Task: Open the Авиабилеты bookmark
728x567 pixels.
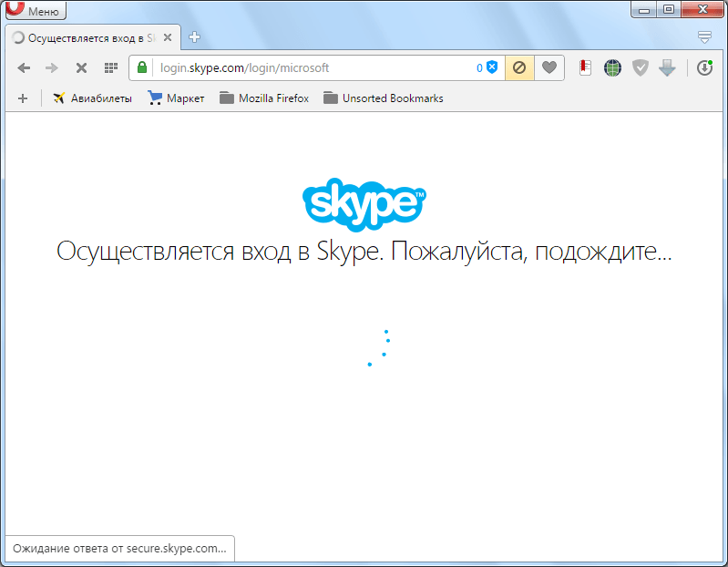Action: point(92,98)
